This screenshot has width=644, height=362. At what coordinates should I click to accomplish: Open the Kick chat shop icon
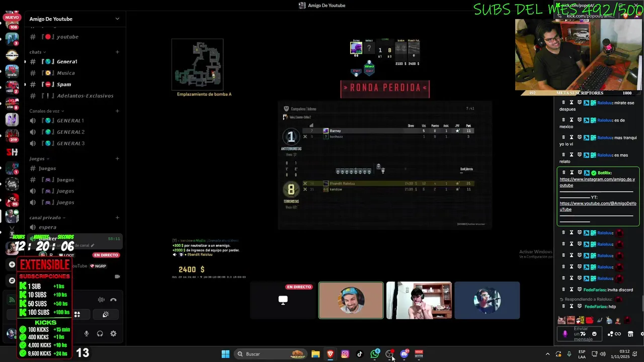[630, 334]
